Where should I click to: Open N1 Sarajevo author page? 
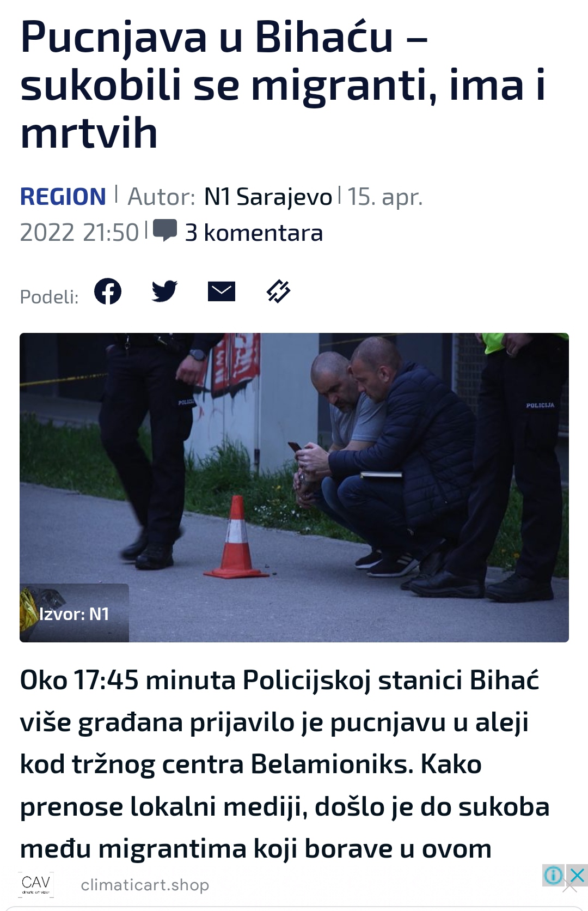(268, 197)
